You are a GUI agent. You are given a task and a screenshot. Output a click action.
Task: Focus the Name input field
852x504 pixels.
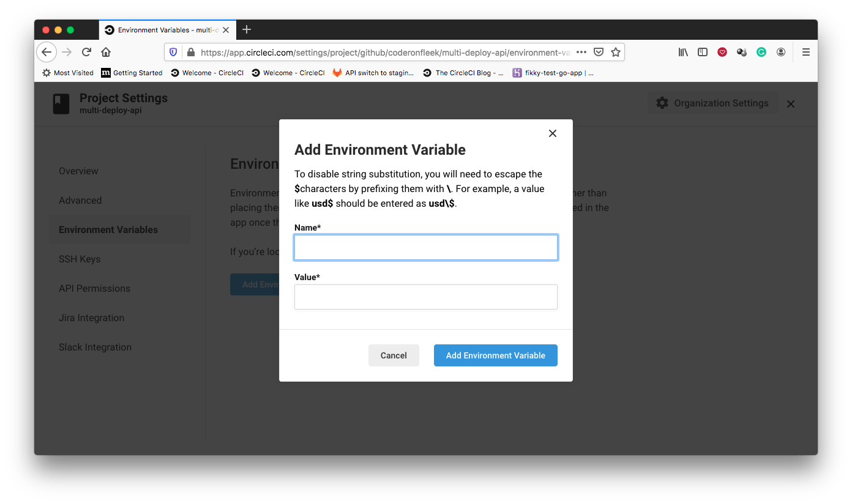point(425,247)
